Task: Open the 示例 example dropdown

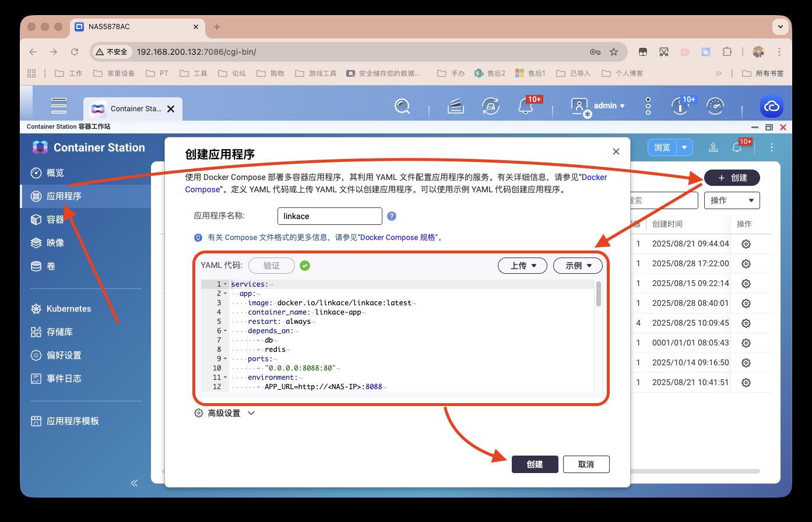Action: pyautogui.click(x=577, y=266)
